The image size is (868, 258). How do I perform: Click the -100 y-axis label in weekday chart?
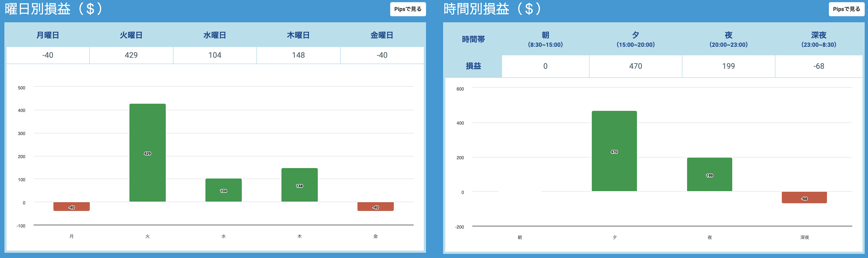(x=21, y=226)
